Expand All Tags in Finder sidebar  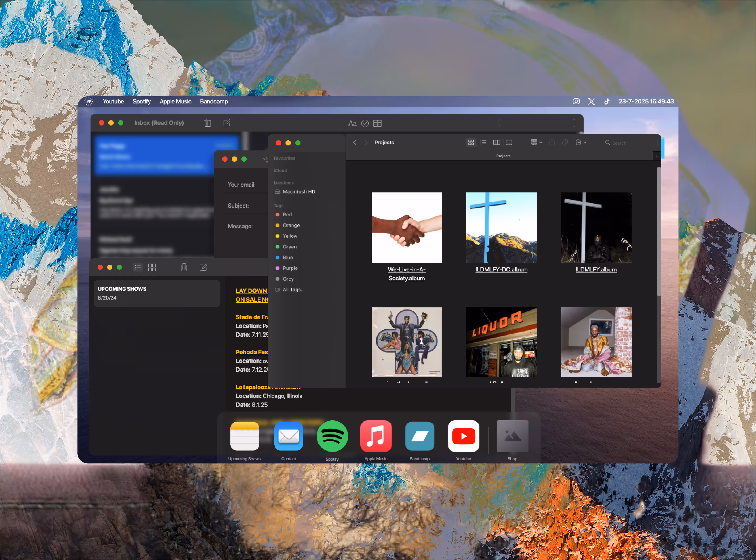293,290
